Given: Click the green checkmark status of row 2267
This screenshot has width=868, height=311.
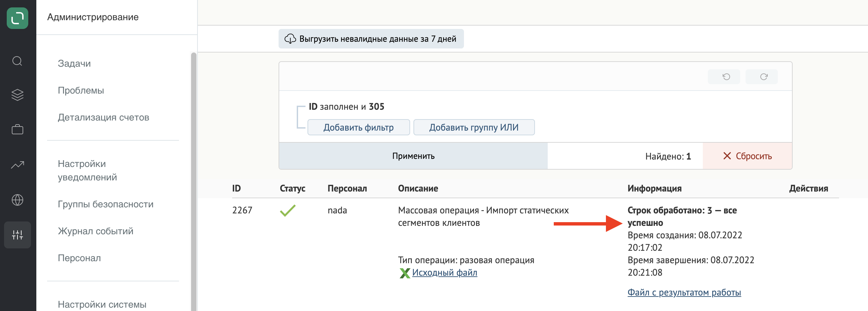Looking at the screenshot, I should click(x=287, y=211).
